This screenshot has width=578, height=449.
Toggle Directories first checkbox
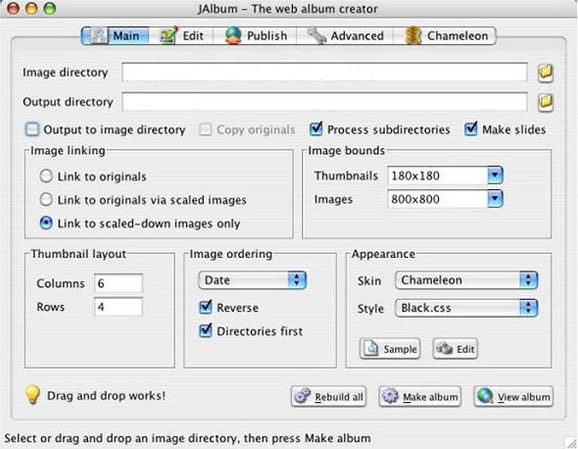tap(205, 331)
